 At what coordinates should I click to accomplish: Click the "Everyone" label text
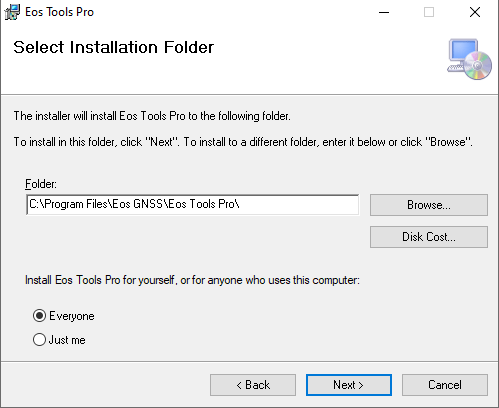(72, 316)
